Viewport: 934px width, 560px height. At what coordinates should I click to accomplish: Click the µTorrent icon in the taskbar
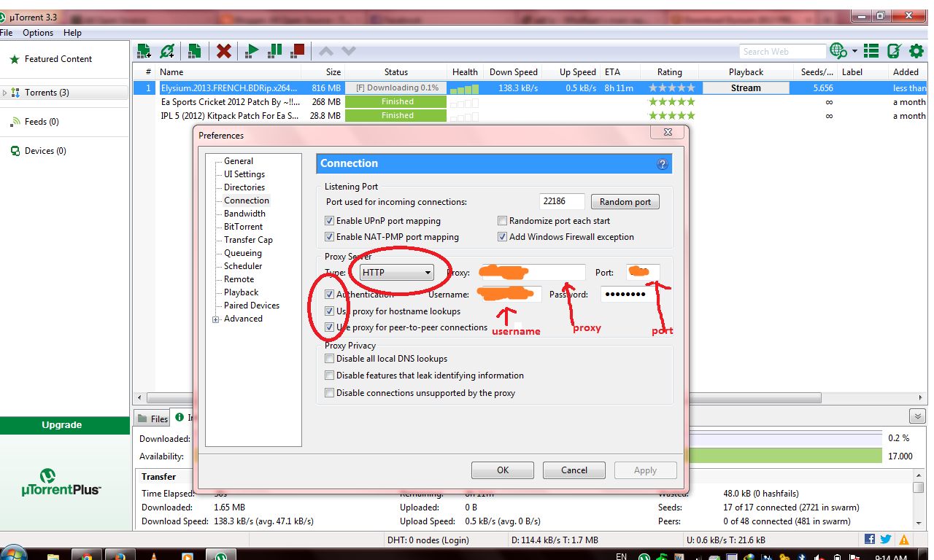pos(220,554)
